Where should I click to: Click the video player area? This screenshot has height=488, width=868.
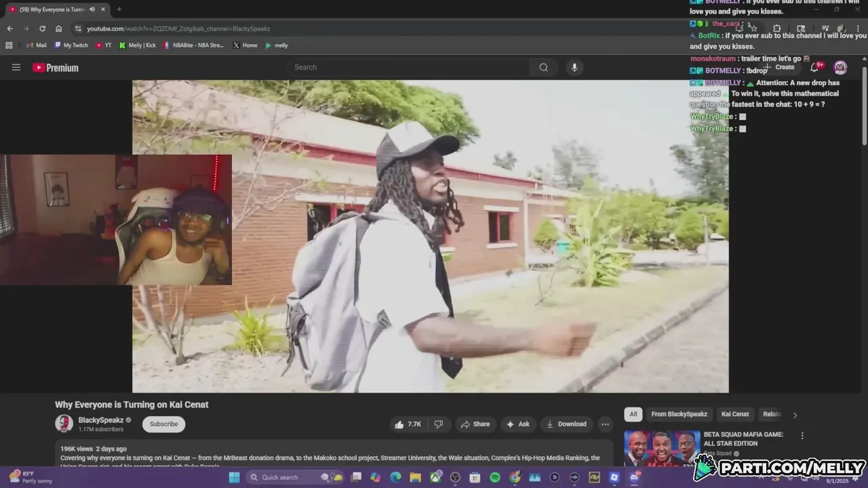click(x=430, y=236)
